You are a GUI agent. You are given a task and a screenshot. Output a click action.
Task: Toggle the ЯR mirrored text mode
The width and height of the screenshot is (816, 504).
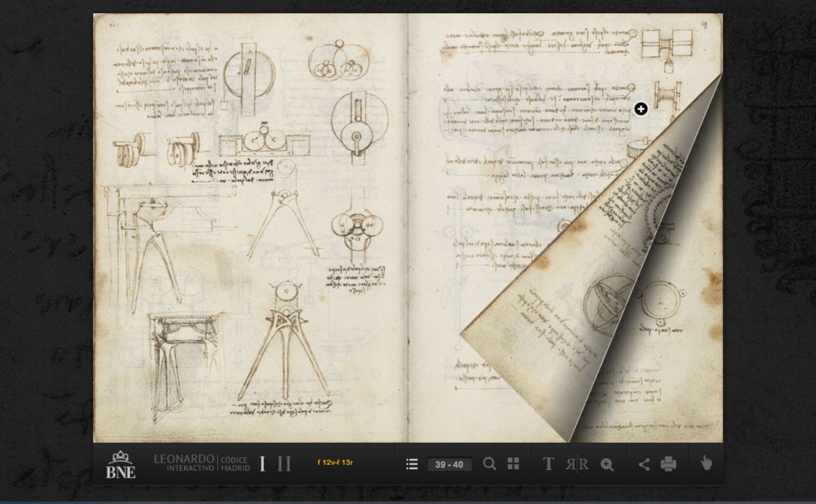click(578, 464)
